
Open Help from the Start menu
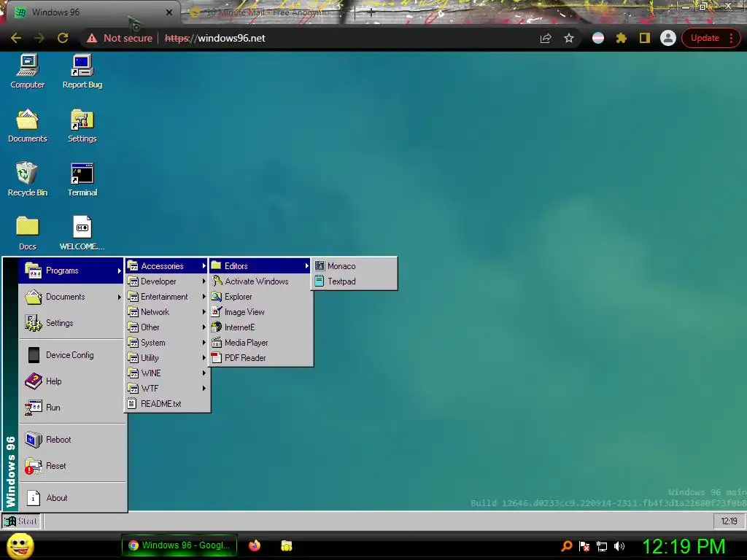point(71,381)
